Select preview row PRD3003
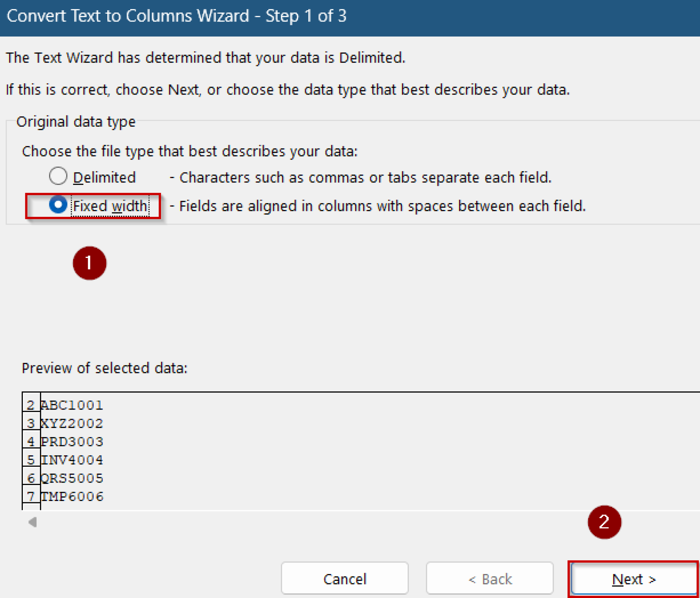Screen dimensions: 700x598 point(72,442)
